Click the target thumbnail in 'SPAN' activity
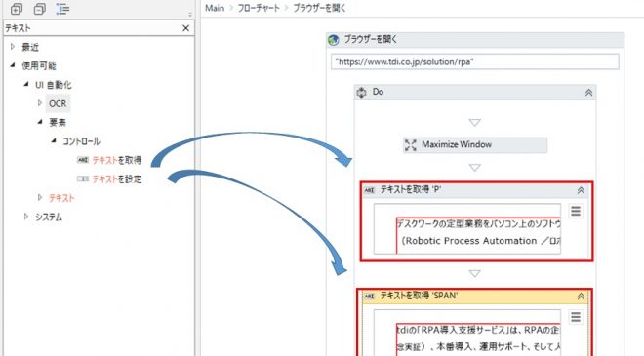This screenshot has height=356, width=644. tap(467, 333)
